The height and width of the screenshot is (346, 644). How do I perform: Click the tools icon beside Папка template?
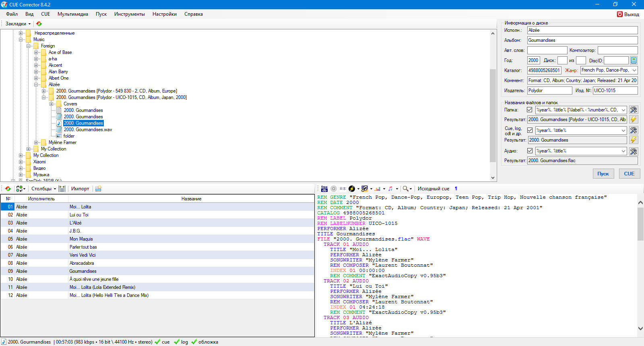click(634, 110)
